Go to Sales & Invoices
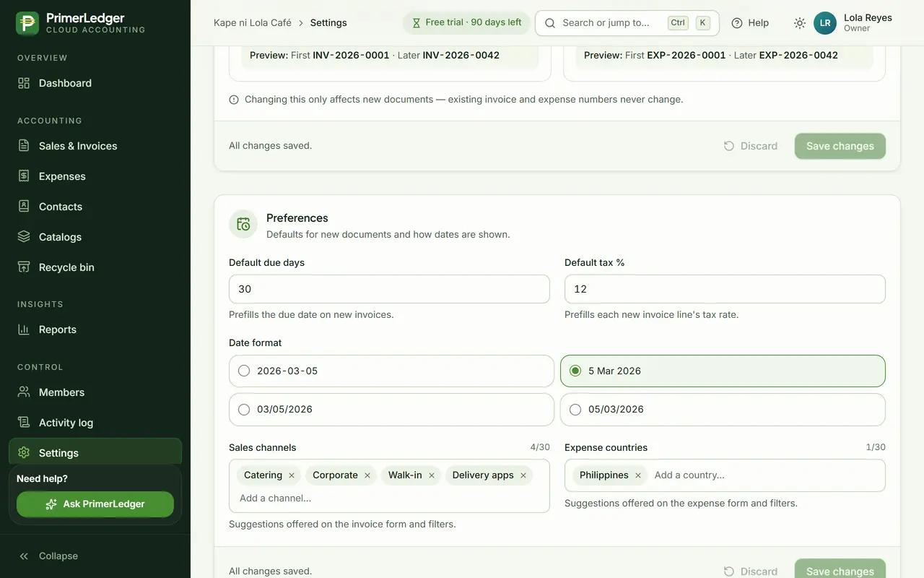The width and height of the screenshot is (924, 578). click(95, 146)
